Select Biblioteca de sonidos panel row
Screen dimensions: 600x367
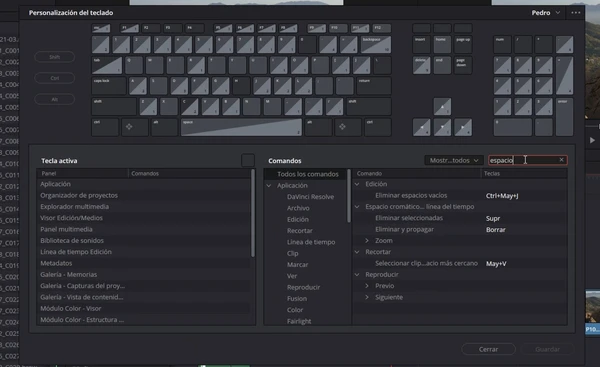click(x=144, y=240)
